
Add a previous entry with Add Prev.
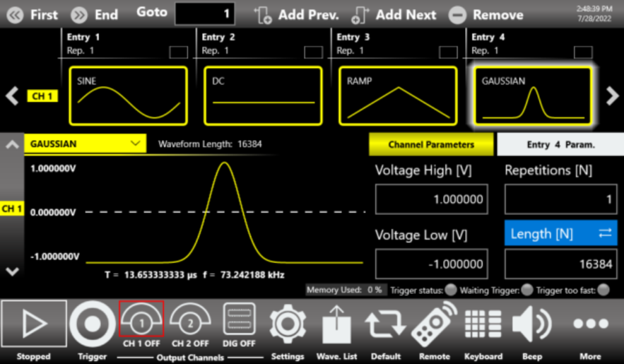coord(297,15)
